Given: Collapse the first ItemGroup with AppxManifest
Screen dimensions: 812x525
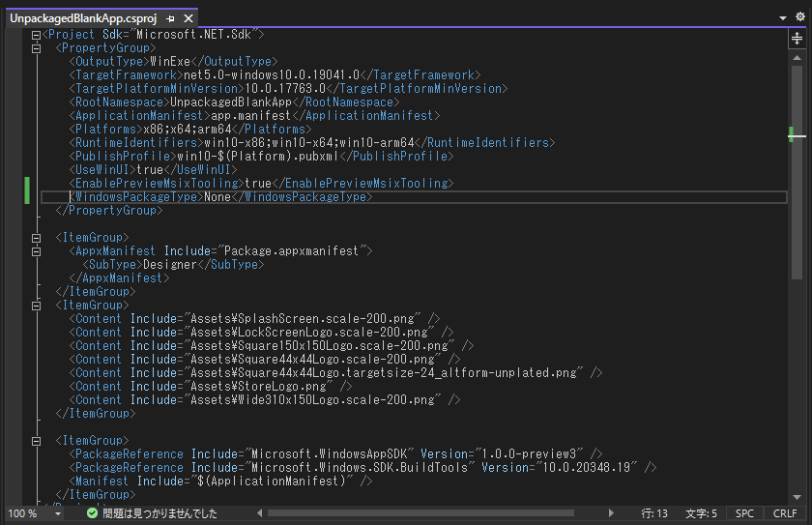Looking at the screenshot, I should (37, 238).
